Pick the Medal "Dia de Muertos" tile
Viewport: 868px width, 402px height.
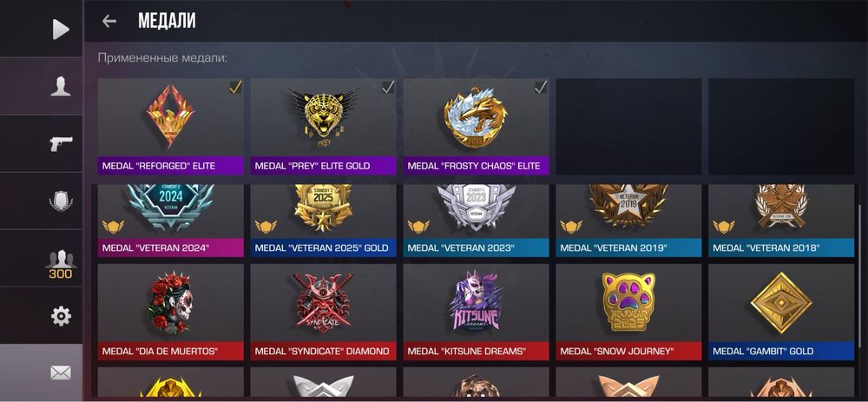pos(170,313)
